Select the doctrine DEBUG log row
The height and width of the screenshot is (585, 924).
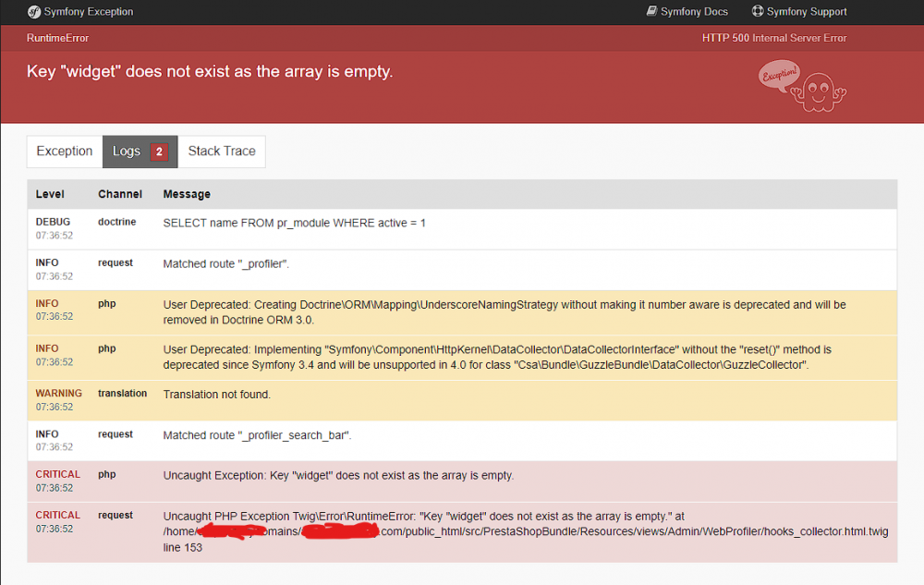point(370,228)
